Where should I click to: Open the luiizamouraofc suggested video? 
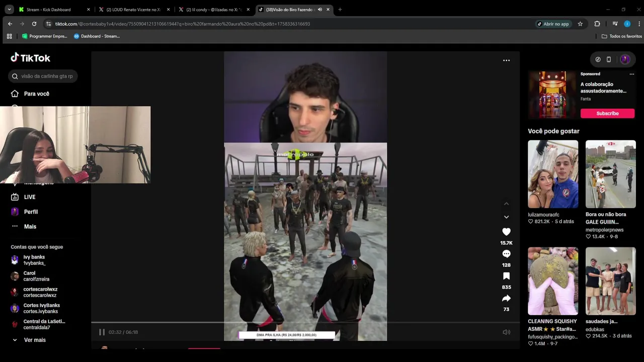click(x=553, y=174)
